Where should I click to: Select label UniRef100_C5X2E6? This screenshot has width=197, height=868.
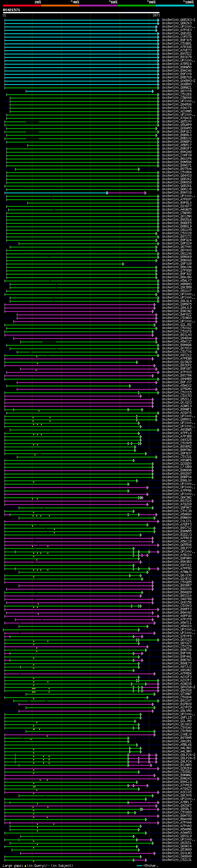pyautogui.click(x=177, y=94)
